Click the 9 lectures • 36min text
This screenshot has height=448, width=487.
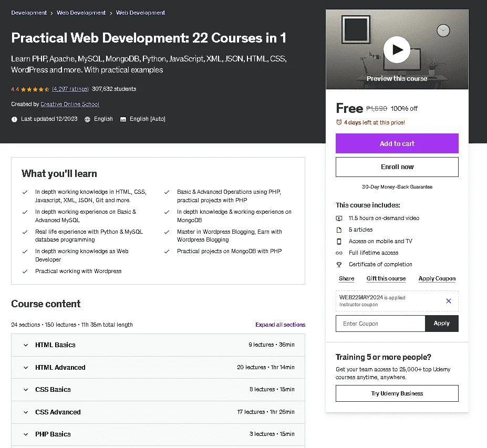click(x=272, y=345)
